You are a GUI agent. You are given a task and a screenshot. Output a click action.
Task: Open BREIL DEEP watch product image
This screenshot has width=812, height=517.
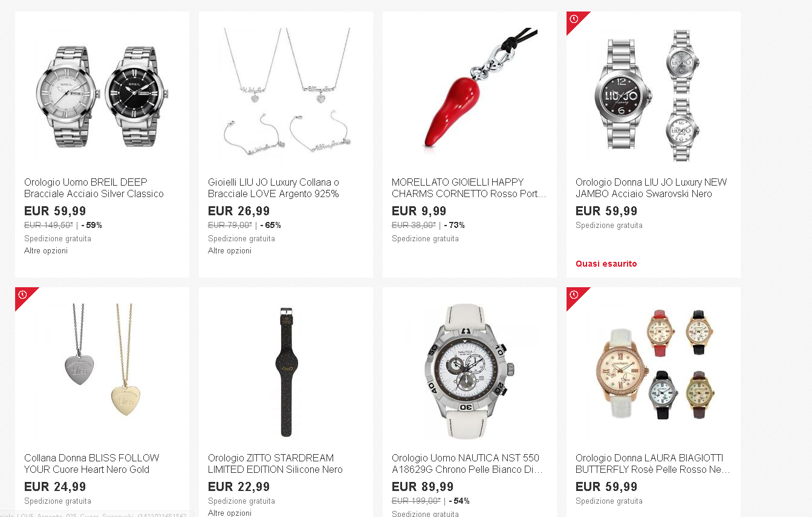click(x=102, y=96)
